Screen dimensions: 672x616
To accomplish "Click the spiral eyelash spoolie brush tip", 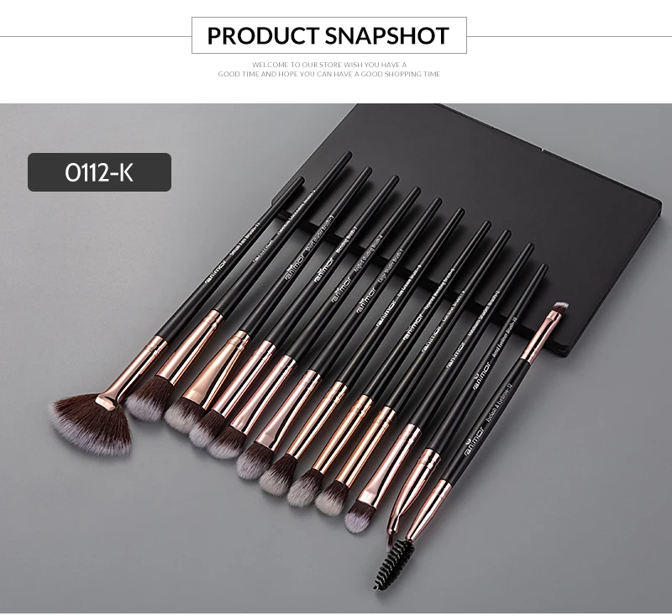I will (394, 564).
